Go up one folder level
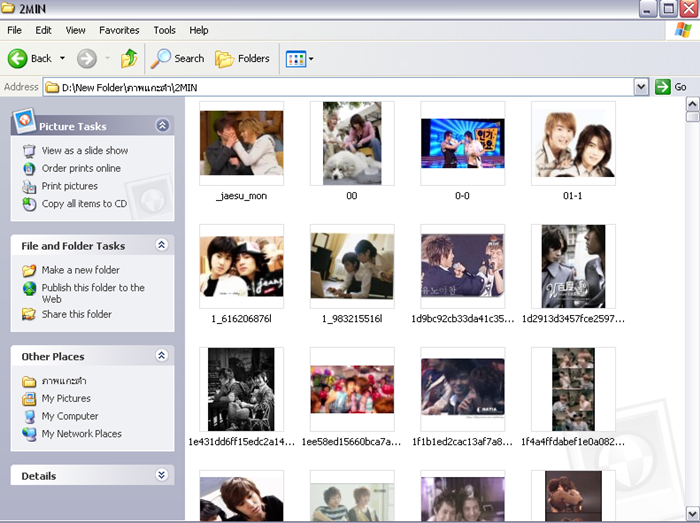The width and height of the screenshot is (700, 523). pos(129,58)
